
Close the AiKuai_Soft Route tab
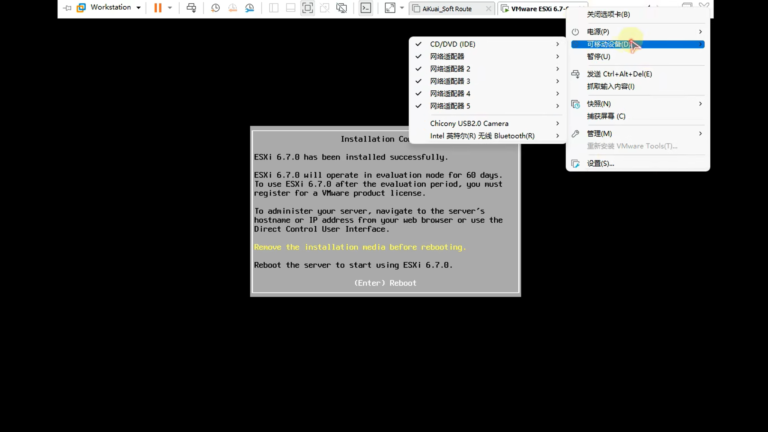[488, 9]
